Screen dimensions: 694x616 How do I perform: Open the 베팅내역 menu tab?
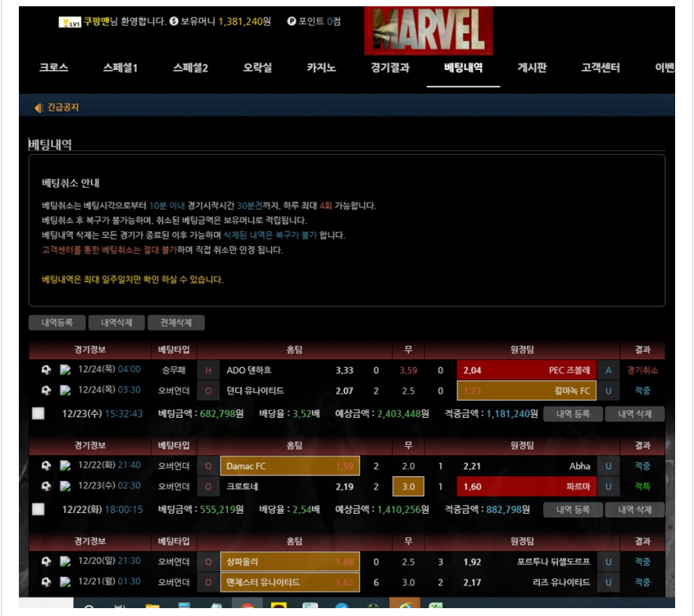pyautogui.click(x=463, y=68)
